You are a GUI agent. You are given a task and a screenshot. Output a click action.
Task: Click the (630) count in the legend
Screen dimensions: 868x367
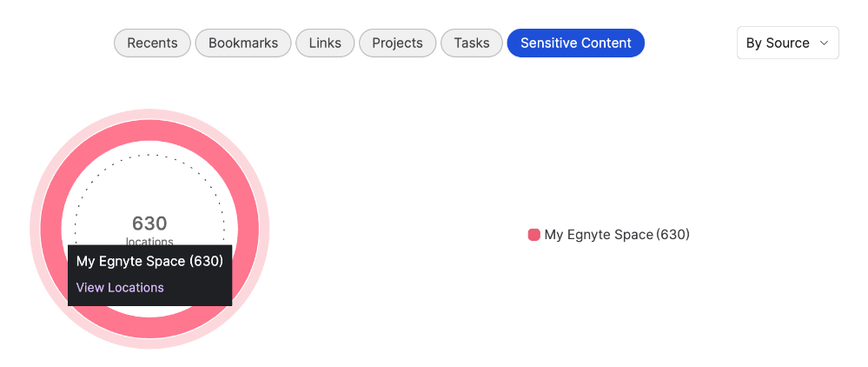pyautogui.click(x=673, y=235)
